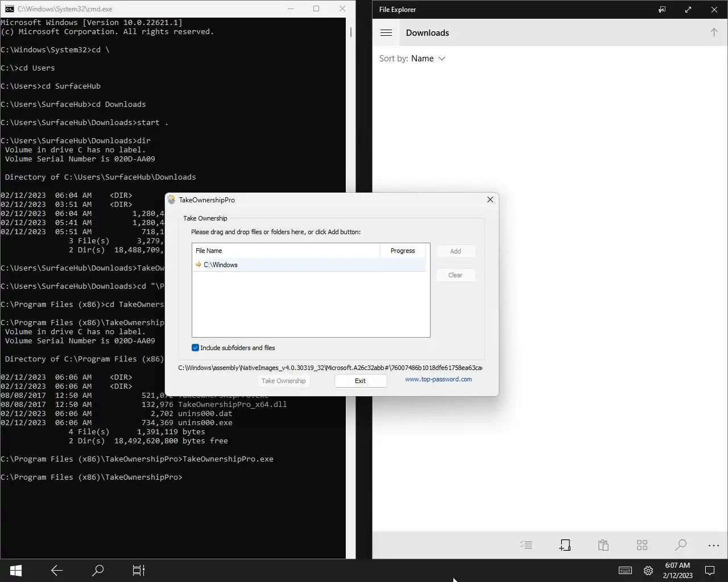
Task: Click the Clear button in TakeOwnershipPro
Action: (456, 275)
